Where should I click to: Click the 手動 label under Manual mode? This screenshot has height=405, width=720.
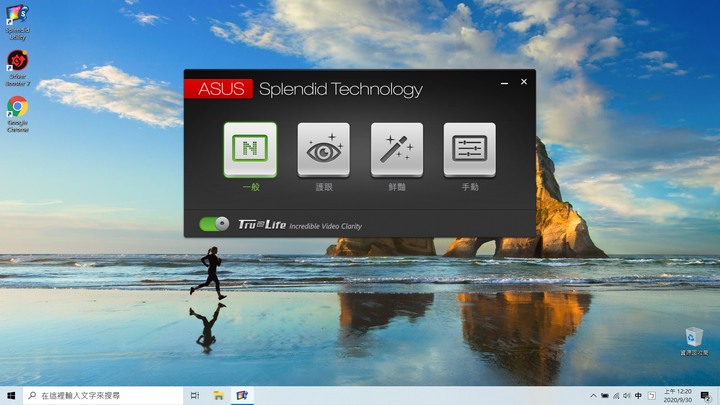point(470,187)
